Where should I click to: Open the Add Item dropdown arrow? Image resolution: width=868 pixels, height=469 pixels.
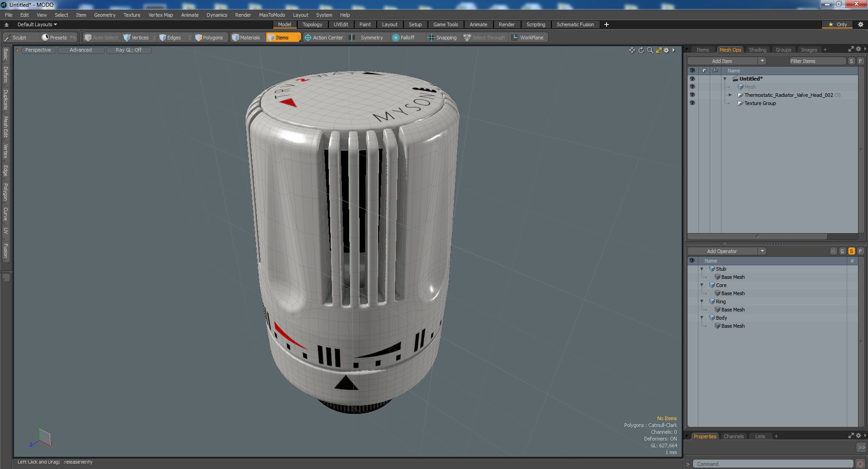click(x=762, y=61)
